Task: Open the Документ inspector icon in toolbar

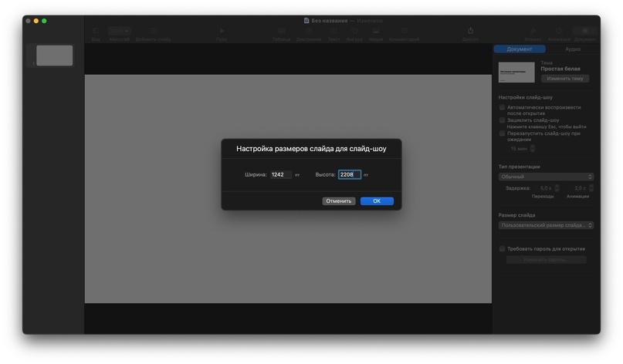Action: point(585,31)
